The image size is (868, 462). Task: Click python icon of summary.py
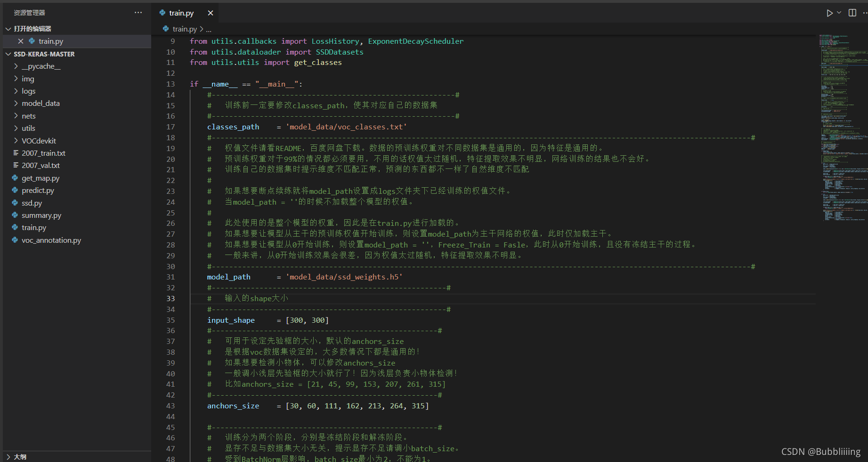(x=15, y=215)
